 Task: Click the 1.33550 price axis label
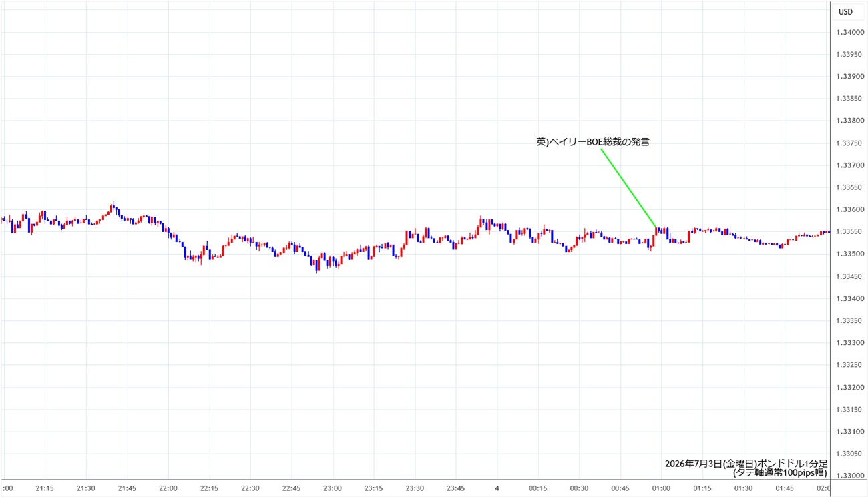(849, 231)
